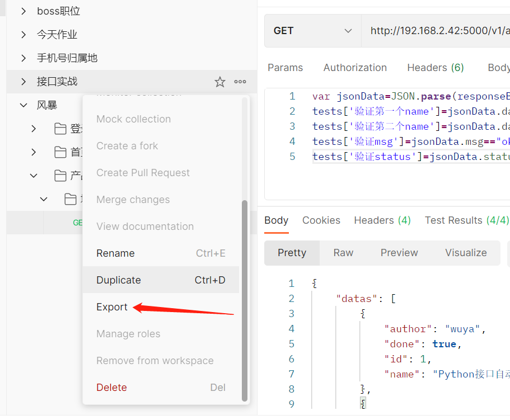Open the GET method dropdown
The height and width of the screenshot is (420, 510).
(x=312, y=31)
